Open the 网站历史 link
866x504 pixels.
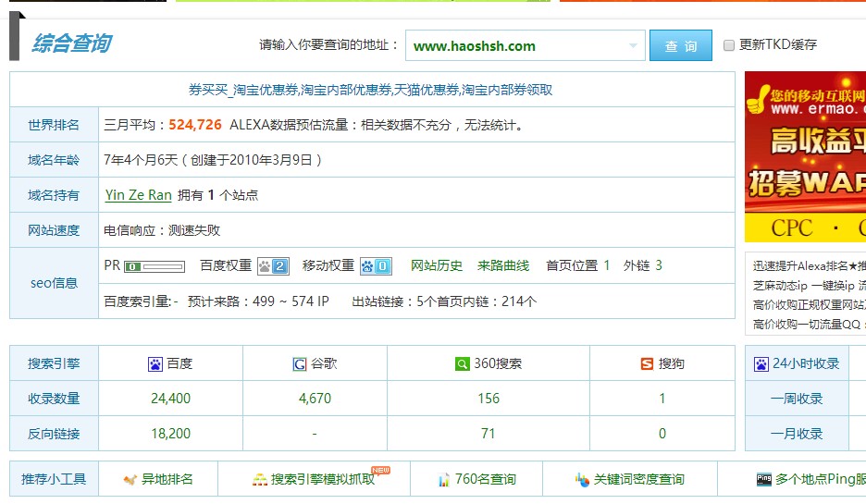(437, 265)
